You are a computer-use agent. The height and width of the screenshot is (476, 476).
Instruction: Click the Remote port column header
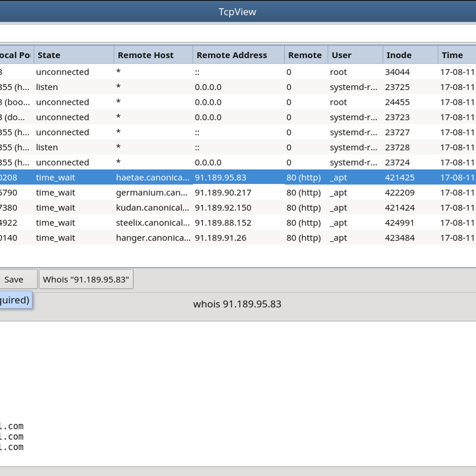pyautogui.click(x=306, y=55)
